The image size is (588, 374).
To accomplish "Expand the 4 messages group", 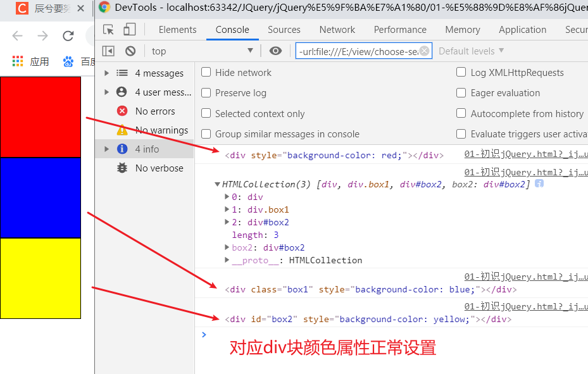I will tap(106, 73).
